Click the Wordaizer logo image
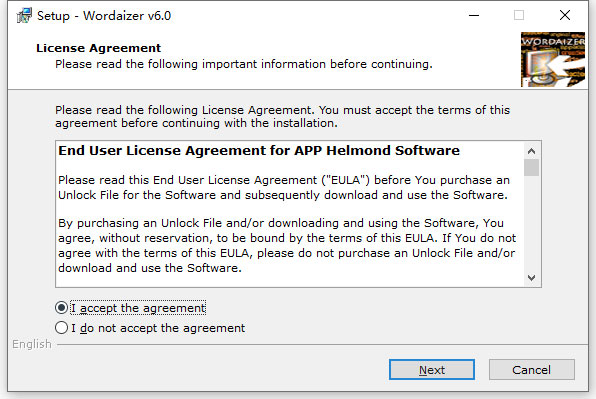Viewport: 596px width, 399px height. tap(553, 60)
